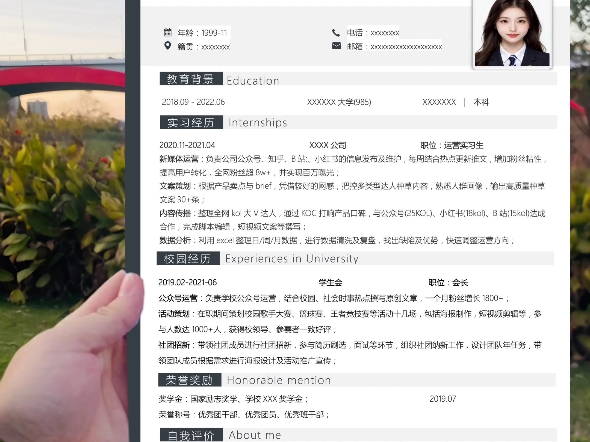Screen dimensions: 590x442
Task: Select the 自我评价 section header
Action: click(x=191, y=435)
